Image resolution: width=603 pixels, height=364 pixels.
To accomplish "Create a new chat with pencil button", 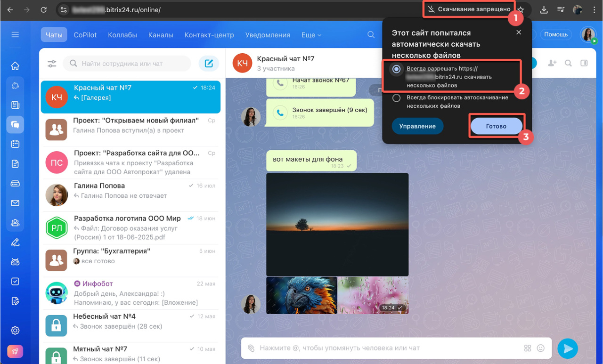I will pyautogui.click(x=209, y=64).
